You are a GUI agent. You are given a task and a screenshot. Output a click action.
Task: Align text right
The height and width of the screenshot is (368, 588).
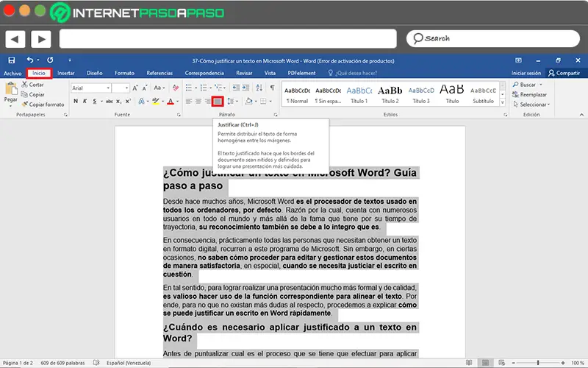tap(207, 102)
